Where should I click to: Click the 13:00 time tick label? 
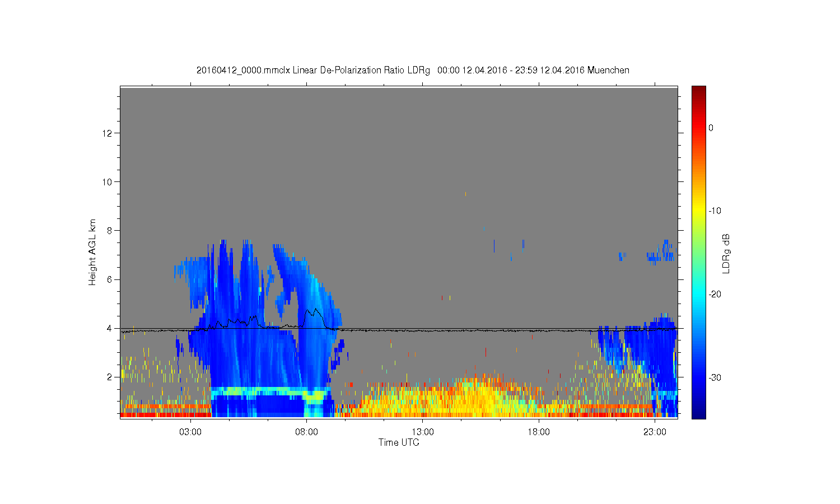pos(423,432)
